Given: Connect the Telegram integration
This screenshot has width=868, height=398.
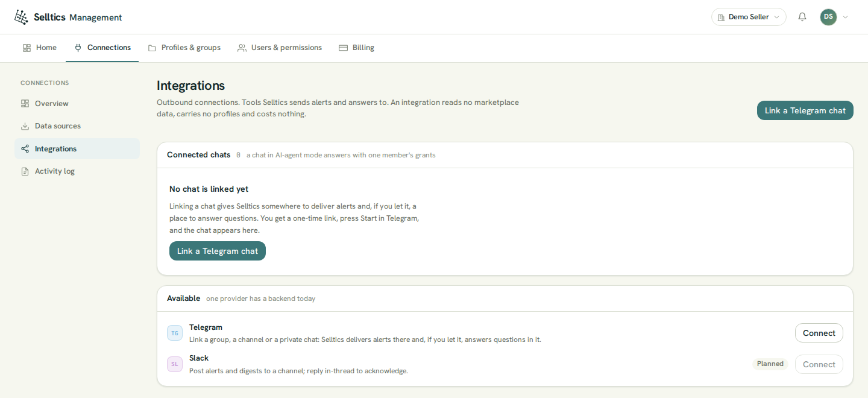Looking at the screenshot, I should [819, 333].
